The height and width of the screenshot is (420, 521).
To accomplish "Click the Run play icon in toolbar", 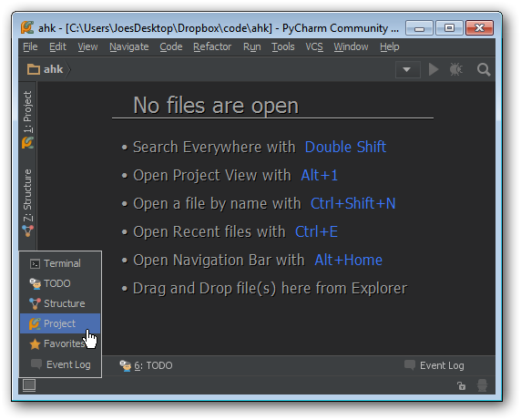I will click(x=434, y=70).
